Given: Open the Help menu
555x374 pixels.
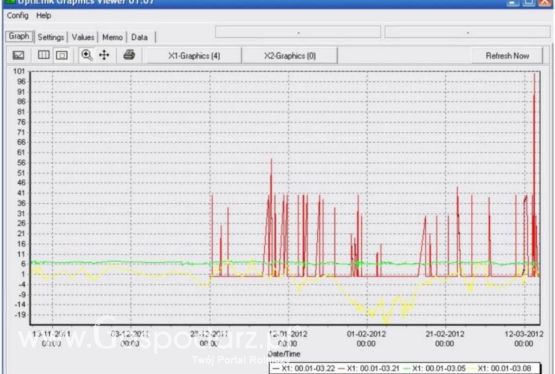Looking at the screenshot, I should pyautogui.click(x=44, y=16).
